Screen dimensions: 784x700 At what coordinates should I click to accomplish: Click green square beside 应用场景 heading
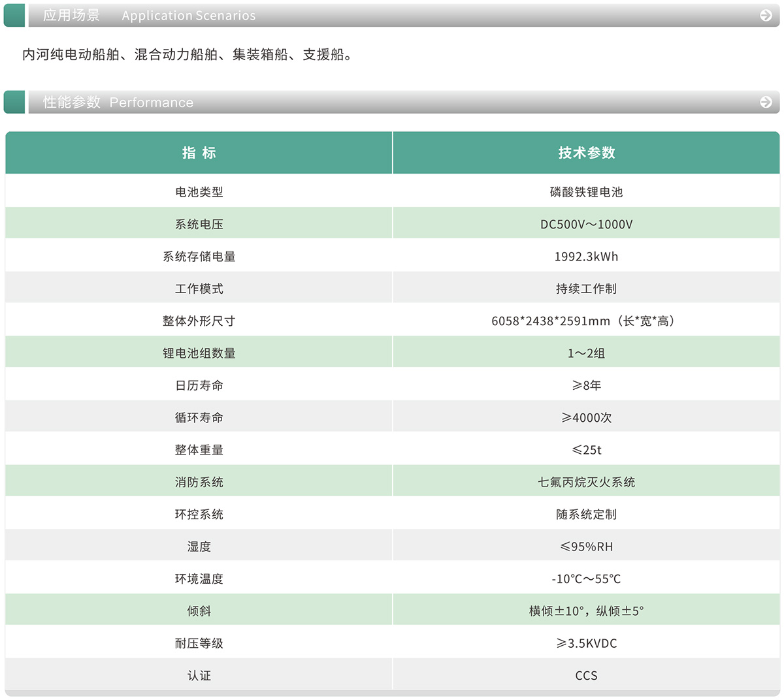14,15
